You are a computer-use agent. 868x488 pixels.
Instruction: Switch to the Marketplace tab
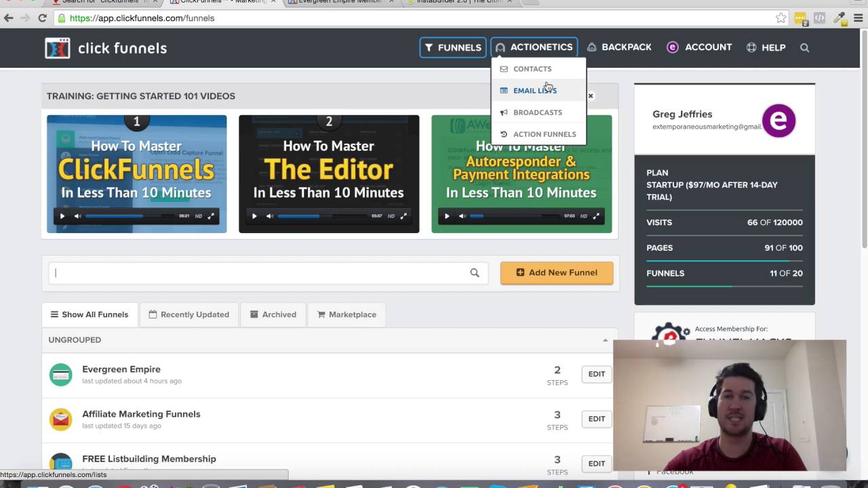click(x=347, y=314)
